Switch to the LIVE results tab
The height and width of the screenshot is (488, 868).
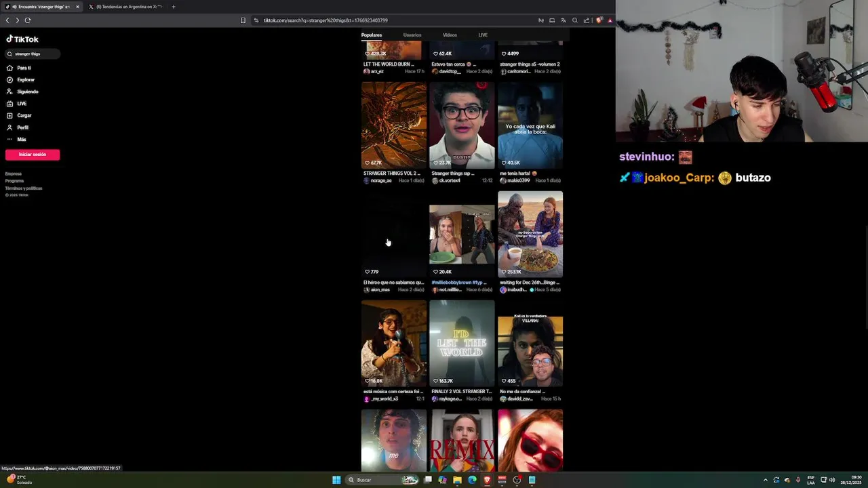[x=483, y=35]
